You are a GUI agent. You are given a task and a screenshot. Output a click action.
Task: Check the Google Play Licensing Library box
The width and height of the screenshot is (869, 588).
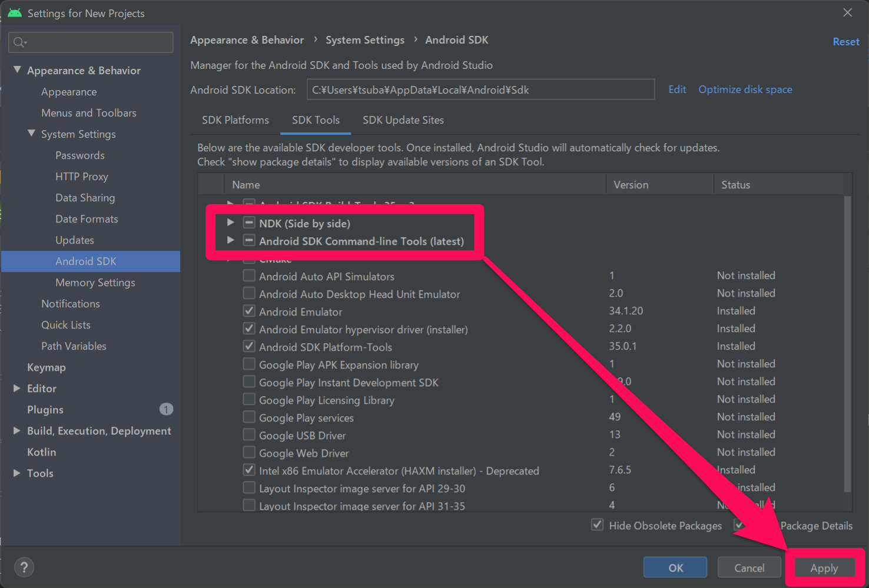click(249, 399)
